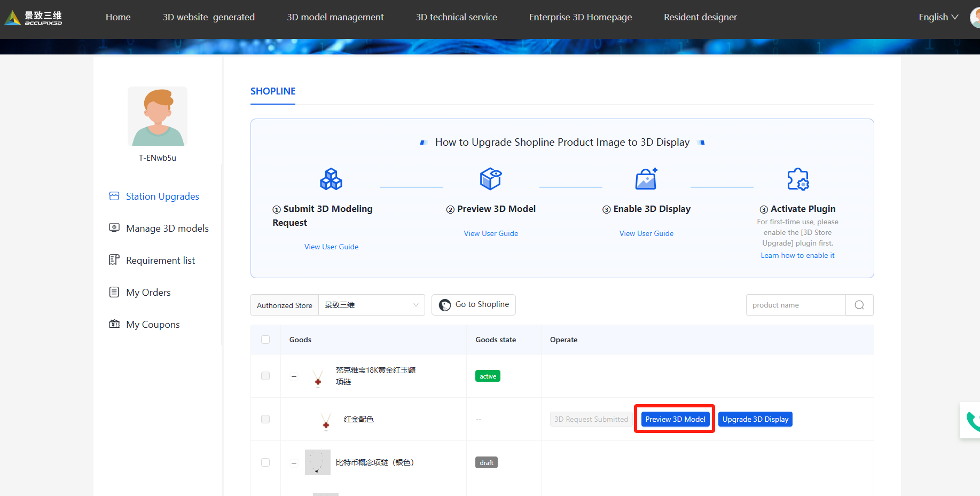Open the 3D website generated menu
The image size is (980, 496).
click(209, 17)
